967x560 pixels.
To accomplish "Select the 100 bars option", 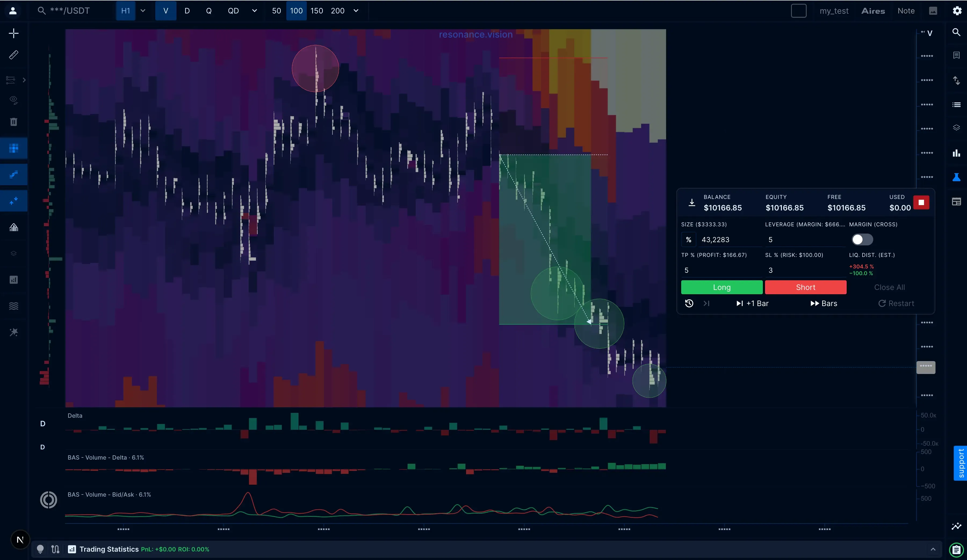I will 296,11.
